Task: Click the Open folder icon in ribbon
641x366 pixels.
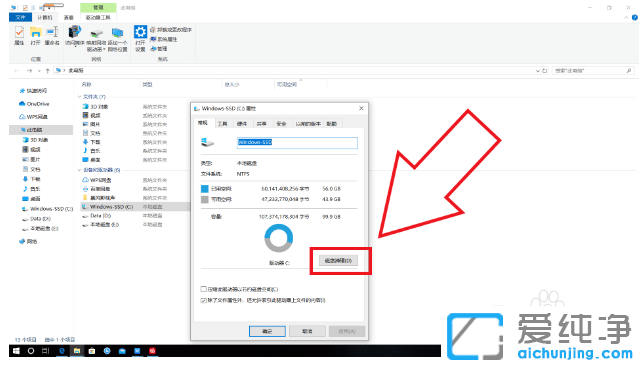Action: coord(36,35)
